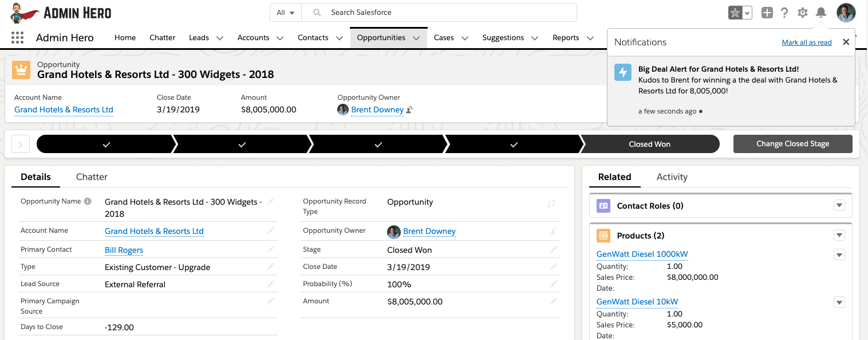Click the Help question mark icon
868x340 pixels.
point(784,13)
